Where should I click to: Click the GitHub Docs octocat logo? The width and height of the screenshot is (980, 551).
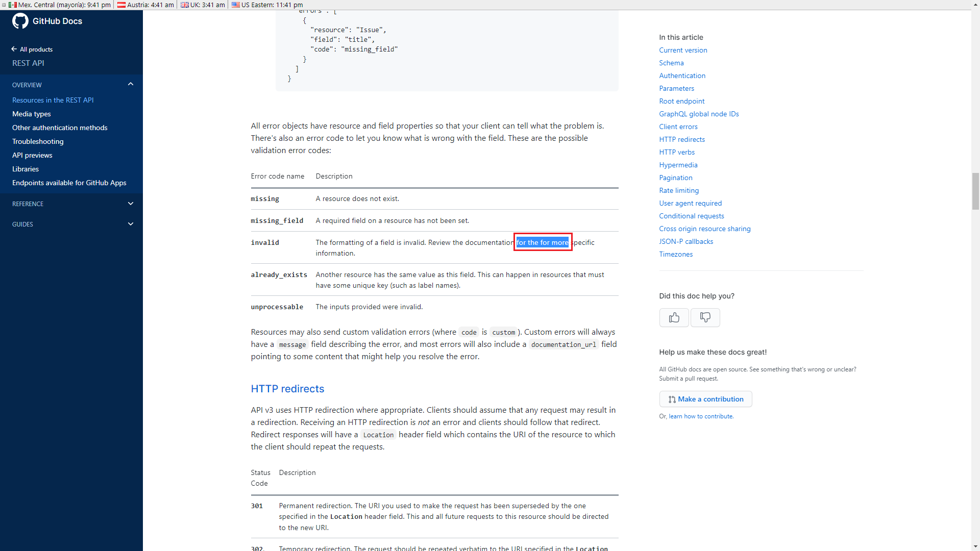point(20,21)
